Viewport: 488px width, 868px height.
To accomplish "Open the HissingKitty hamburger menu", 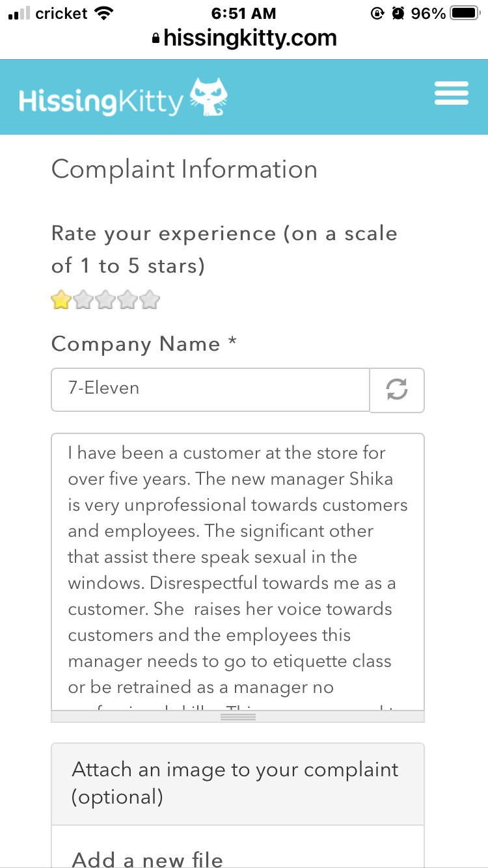I will (x=451, y=93).
